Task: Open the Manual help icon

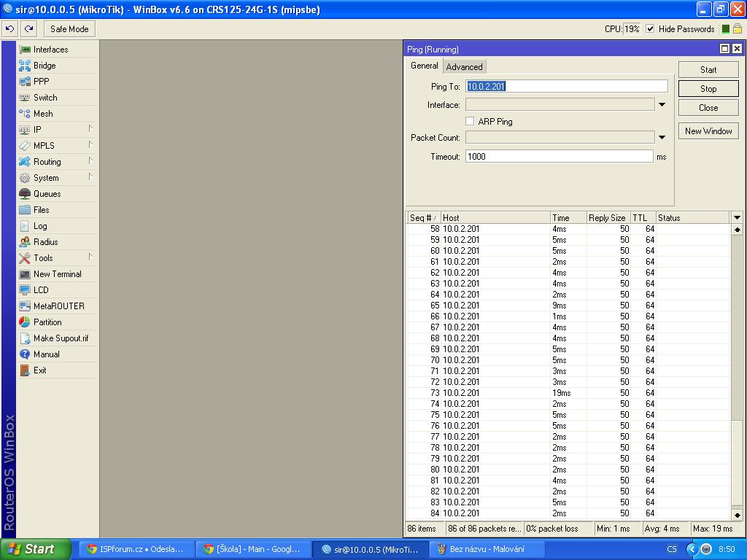Action: click(25, 354)
